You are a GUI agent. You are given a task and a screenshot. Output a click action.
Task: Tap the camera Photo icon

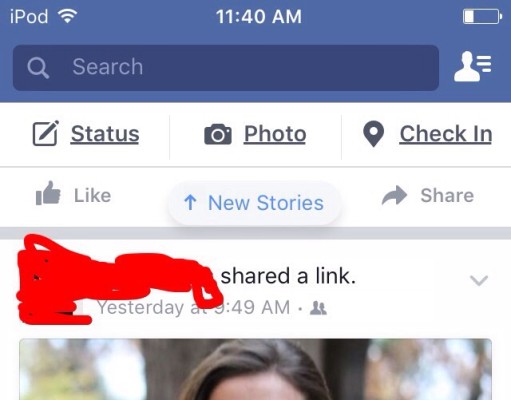[x=218, y=134]
